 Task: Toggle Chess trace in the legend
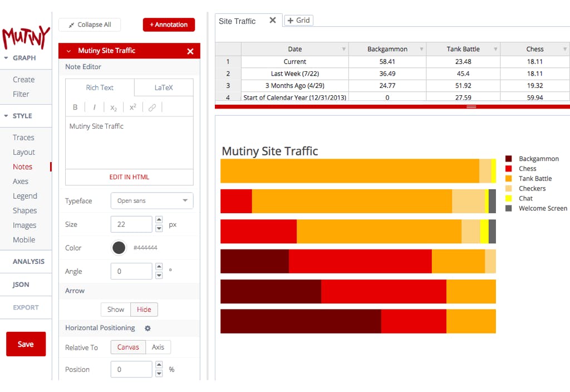[x=520, y=169]
